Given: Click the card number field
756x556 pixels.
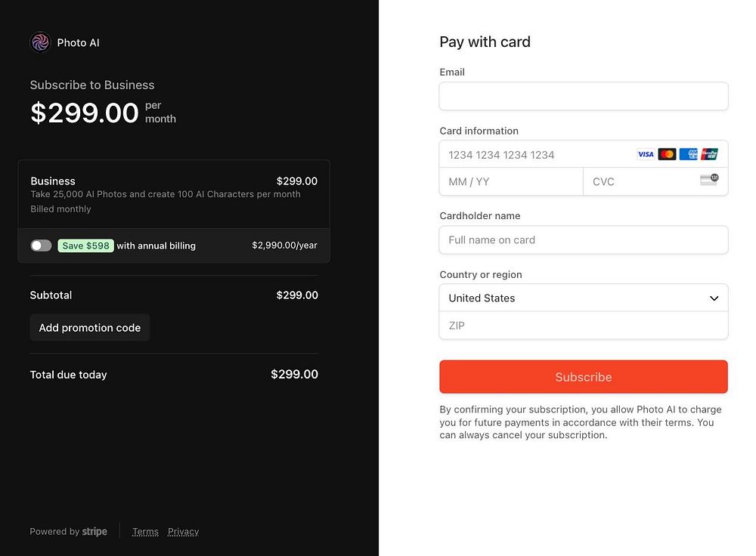Looking at the screenshot, I should point(537,155).
